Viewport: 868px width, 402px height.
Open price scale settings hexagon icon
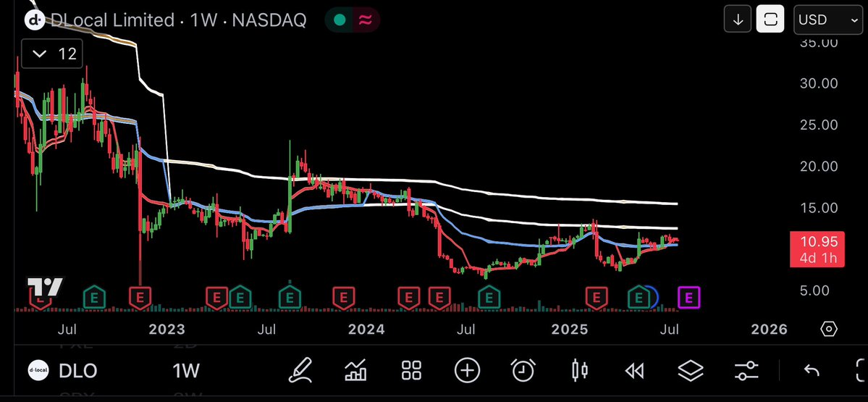pos(828,329)
